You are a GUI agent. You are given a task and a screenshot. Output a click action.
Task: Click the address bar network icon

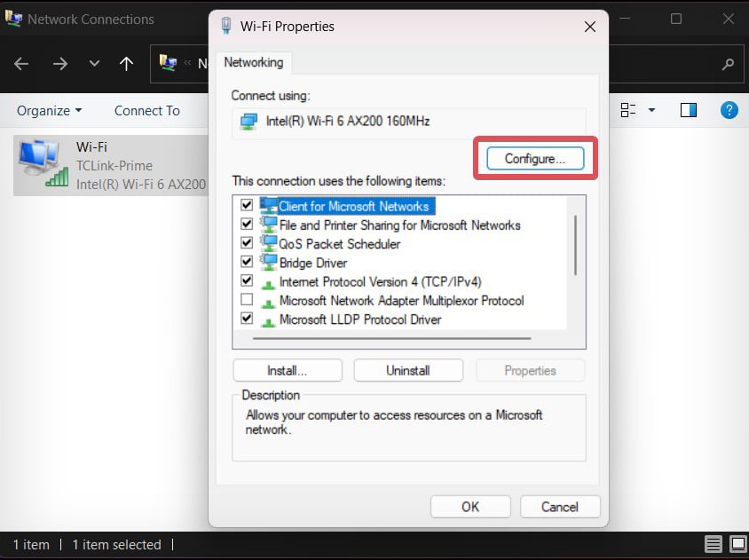pos(168,63)
